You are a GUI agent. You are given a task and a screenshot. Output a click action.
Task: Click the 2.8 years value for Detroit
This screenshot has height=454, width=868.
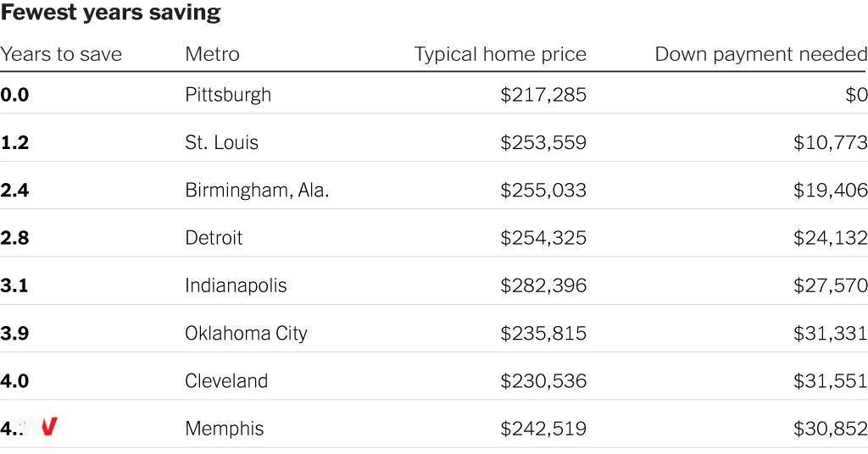pyautogui.click(x=14, y=238)
